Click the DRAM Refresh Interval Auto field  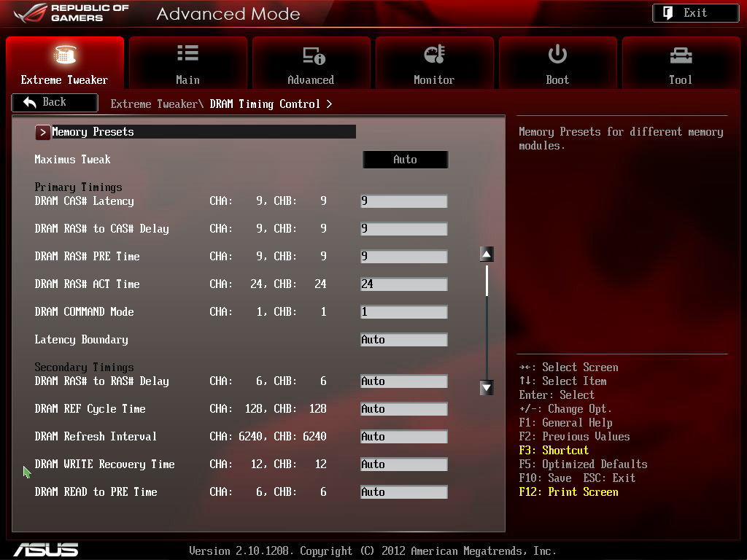click(x=404, y=436)
